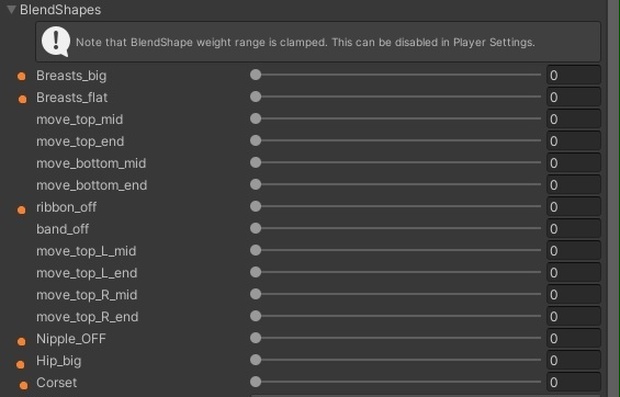Focus the ribbon_off value field
The width and height of the screenshot is (620, 397).
573,207
